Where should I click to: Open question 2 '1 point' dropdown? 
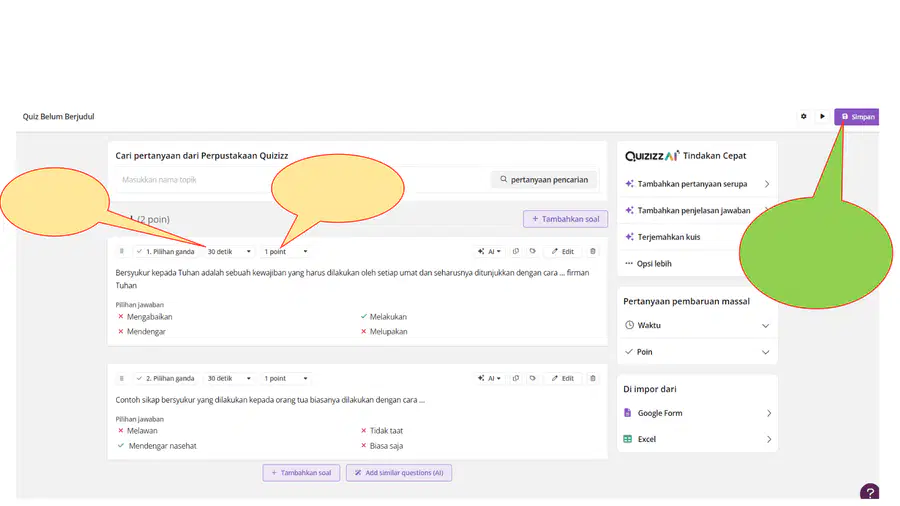(286, 378)
